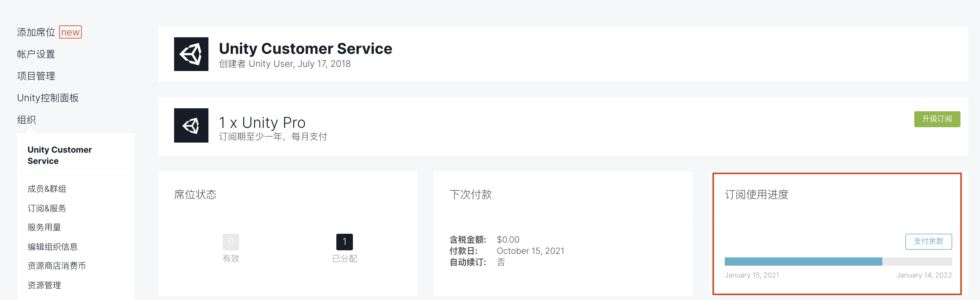Open 添加席位 in the sidebar

coord(36,32)
